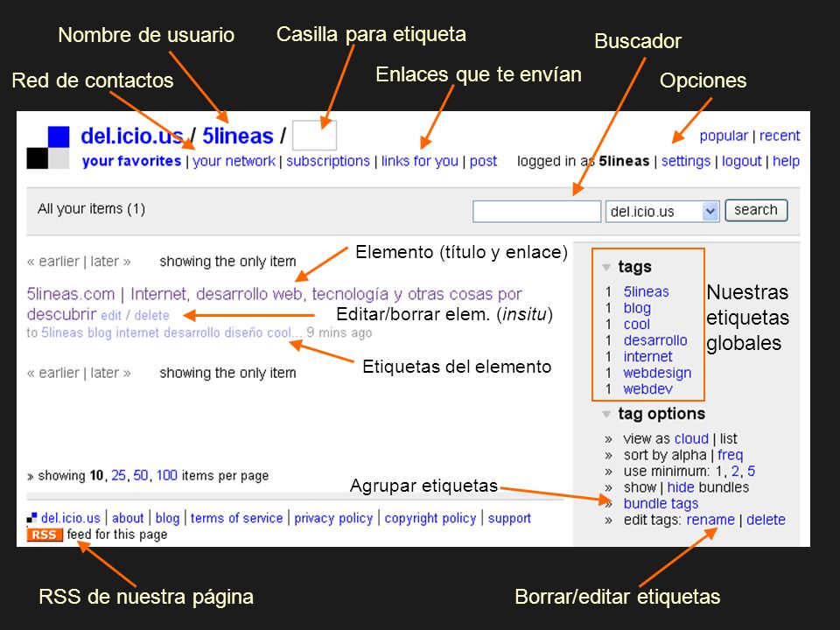Open terms of service

pos(236,518)
